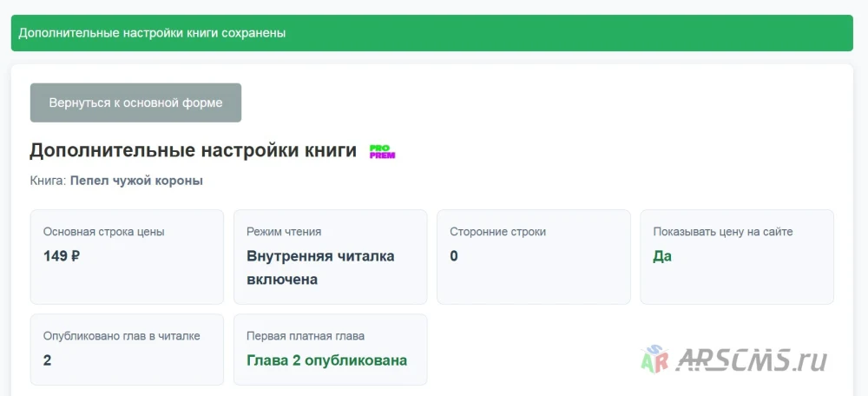Click Внутренняя читалка включена status text
The height and width of the screenshot is (396, 868).
(x=320, y=268)
